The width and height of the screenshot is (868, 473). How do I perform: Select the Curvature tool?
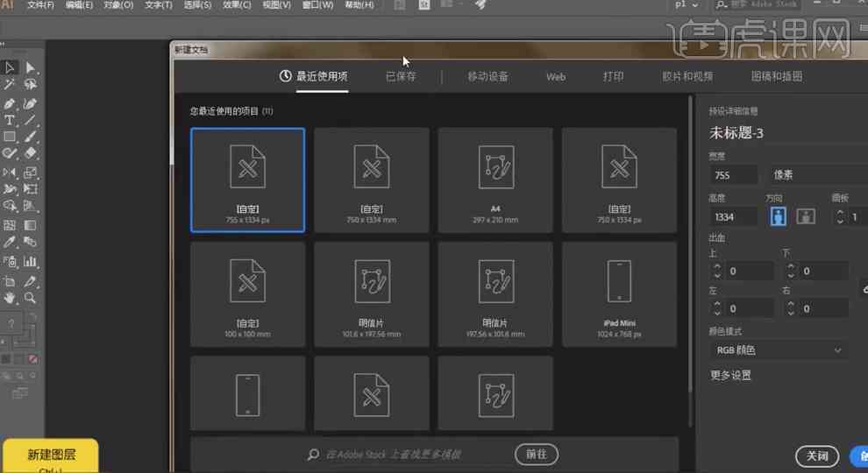(30, 103)
